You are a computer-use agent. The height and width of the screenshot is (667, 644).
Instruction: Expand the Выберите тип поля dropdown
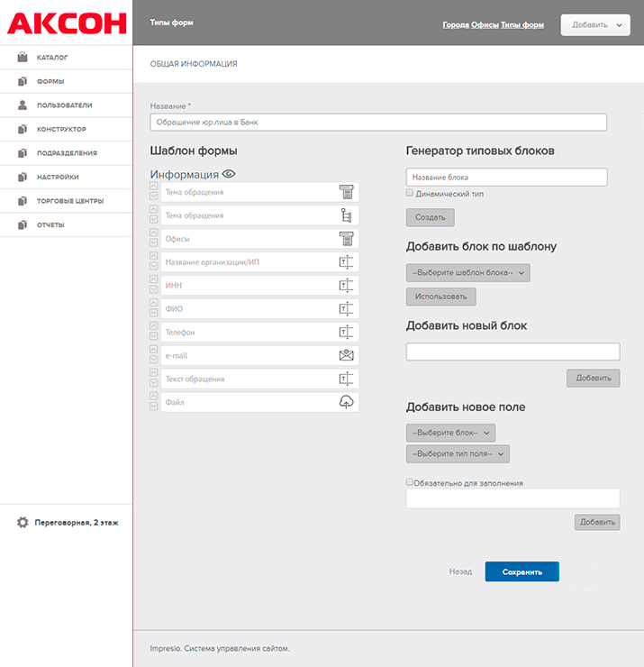pos(458,454)
